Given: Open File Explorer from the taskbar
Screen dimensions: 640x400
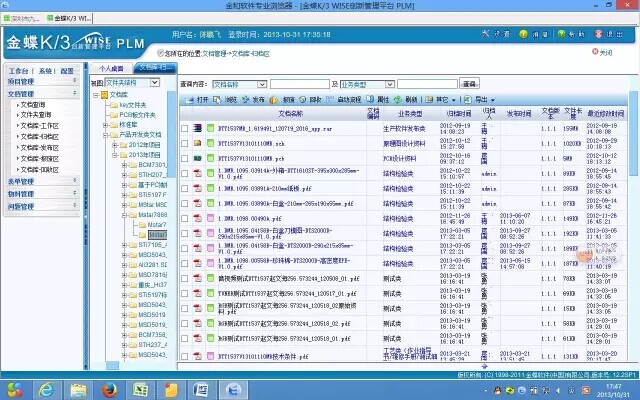Looking at the screenshot, I should click(78, 390).
